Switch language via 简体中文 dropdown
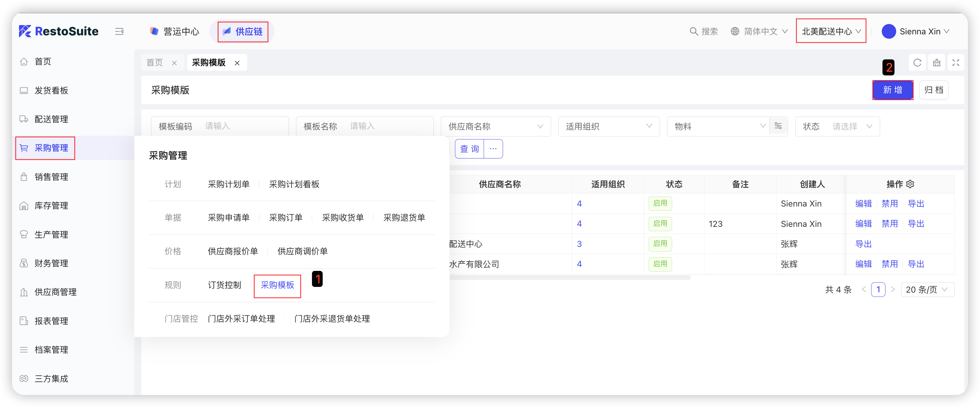The height and width of the screenshot is (407, 980). (760, 32)
